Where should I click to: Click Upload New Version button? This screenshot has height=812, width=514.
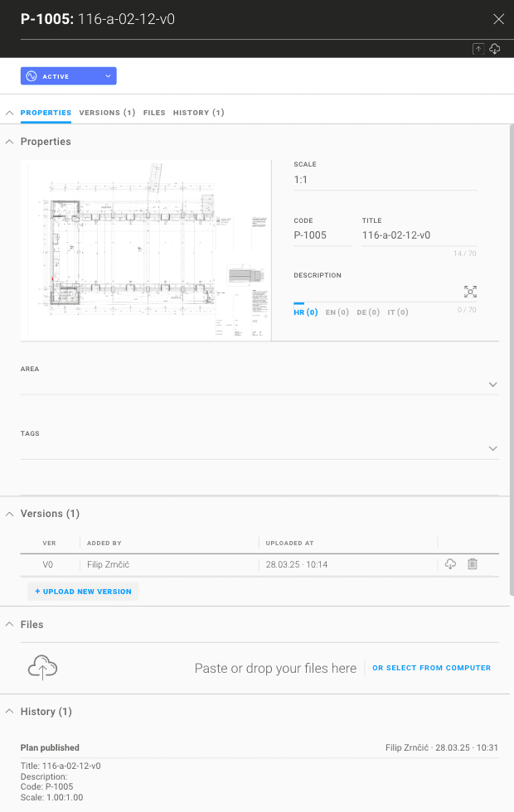coord(84,592)
